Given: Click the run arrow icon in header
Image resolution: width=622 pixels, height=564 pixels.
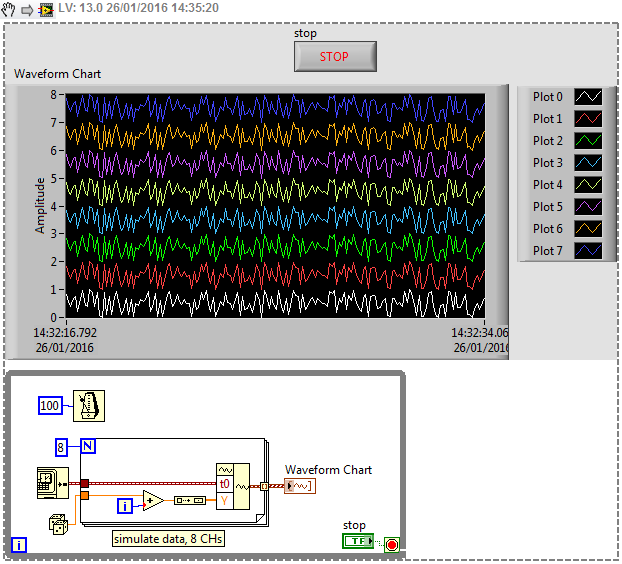Looking at the screenshot, I should pos(27,10).
